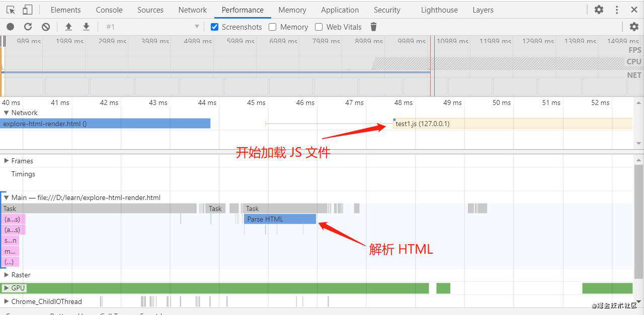Save the profile with the download icon
Image resolution: width=644 pixels, height=315 pixels.
click(86, 27)
